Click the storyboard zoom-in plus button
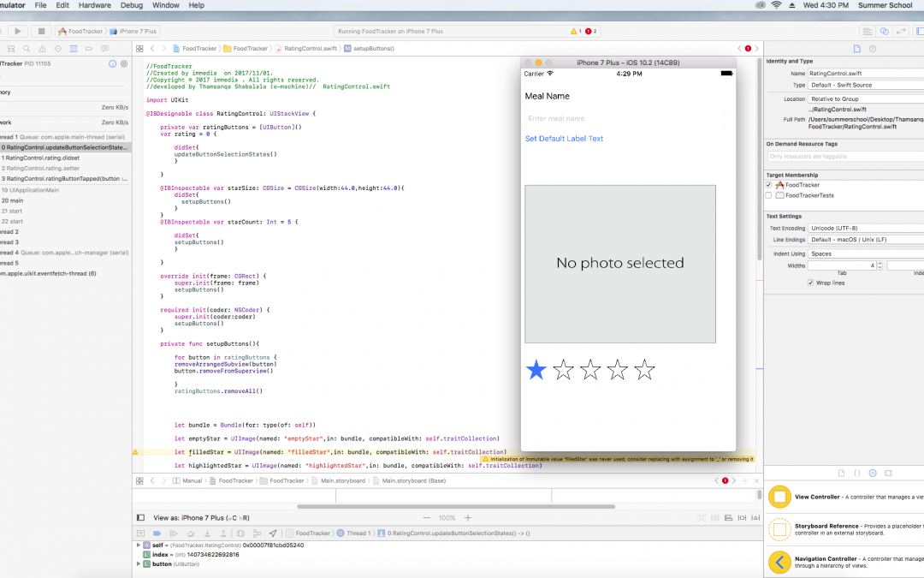This screenshot has height=578, width=924. click(468, 518)
